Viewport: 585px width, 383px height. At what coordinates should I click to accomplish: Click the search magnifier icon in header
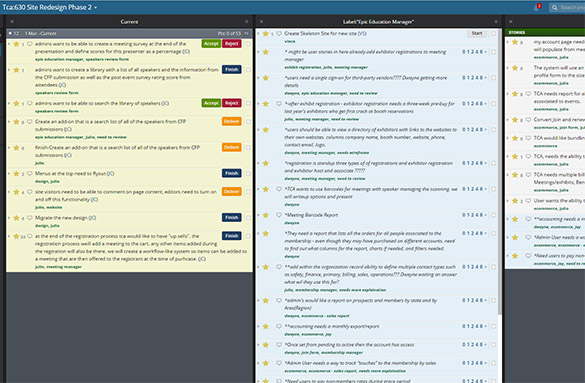(x=554, y=7)
